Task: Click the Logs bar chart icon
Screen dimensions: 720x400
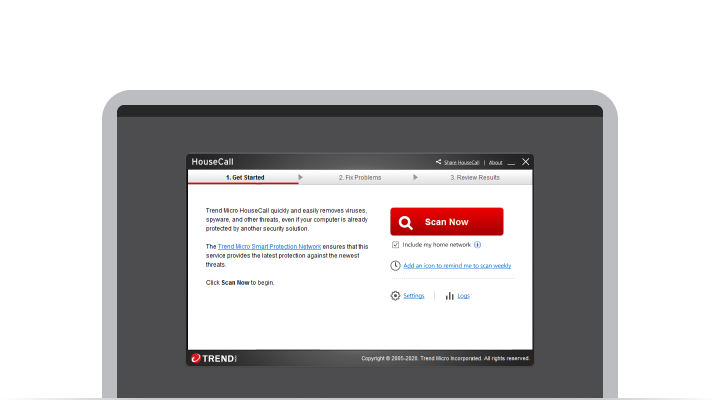Action: [x=450, y=296]
